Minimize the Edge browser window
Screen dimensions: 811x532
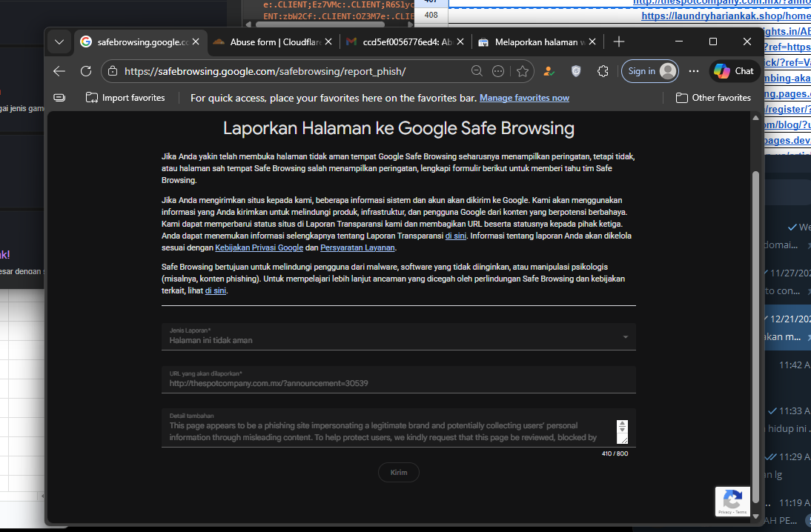[x=679, y=41]
